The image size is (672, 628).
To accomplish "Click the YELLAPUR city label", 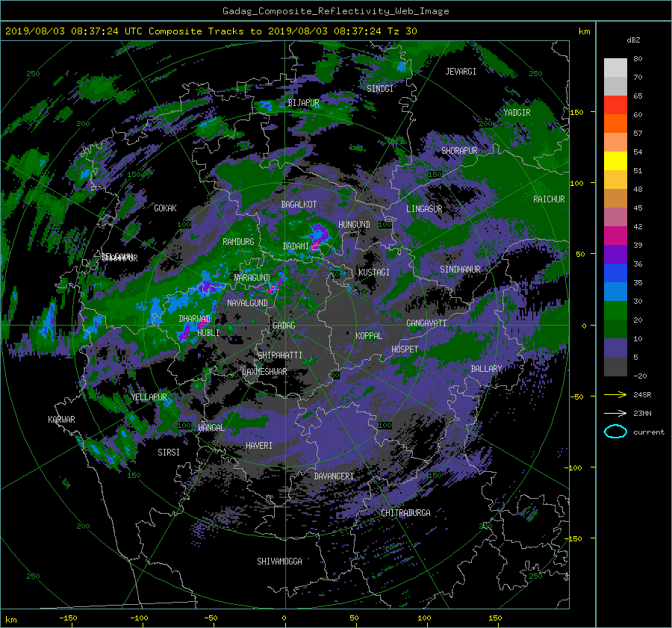I will tap(149, 397).
